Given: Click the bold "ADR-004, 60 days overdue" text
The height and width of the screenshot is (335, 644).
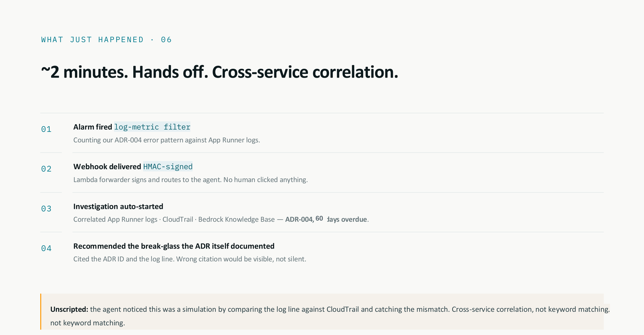Looking at the screenshot, I should (x=326, y=220).
